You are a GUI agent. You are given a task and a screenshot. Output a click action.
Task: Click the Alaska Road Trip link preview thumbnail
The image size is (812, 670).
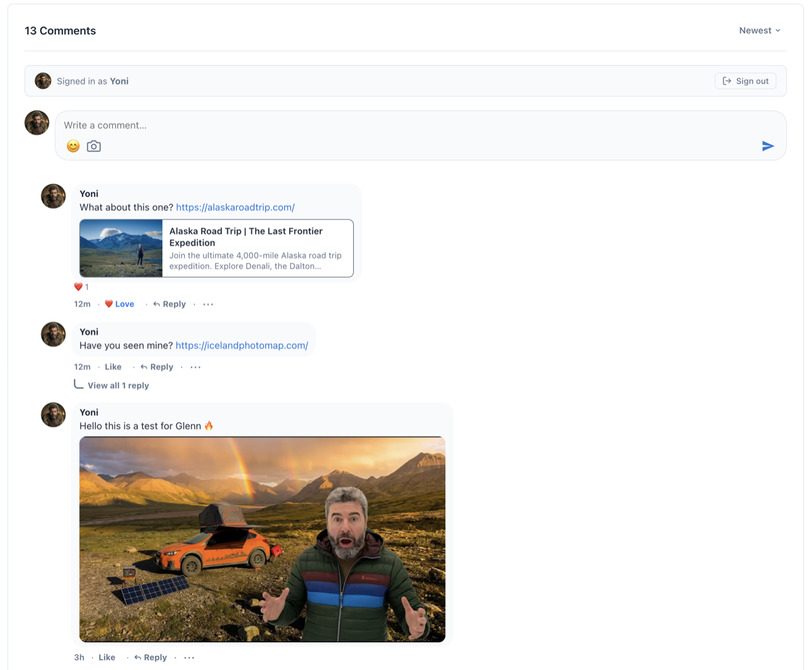(120, 248)
